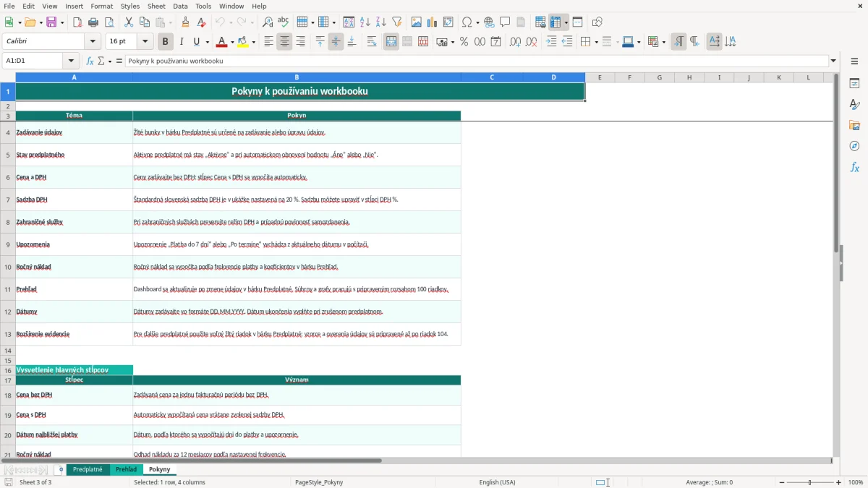Open Freeze Rows and Columns dropdown
The image size is (868, 488).
click(x=566, y=22)
